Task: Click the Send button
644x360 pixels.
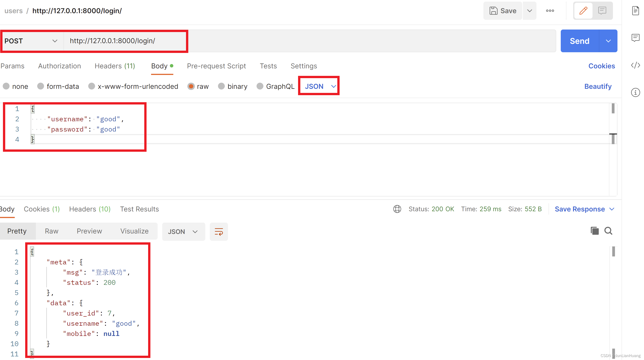Action: coord(580,41)
